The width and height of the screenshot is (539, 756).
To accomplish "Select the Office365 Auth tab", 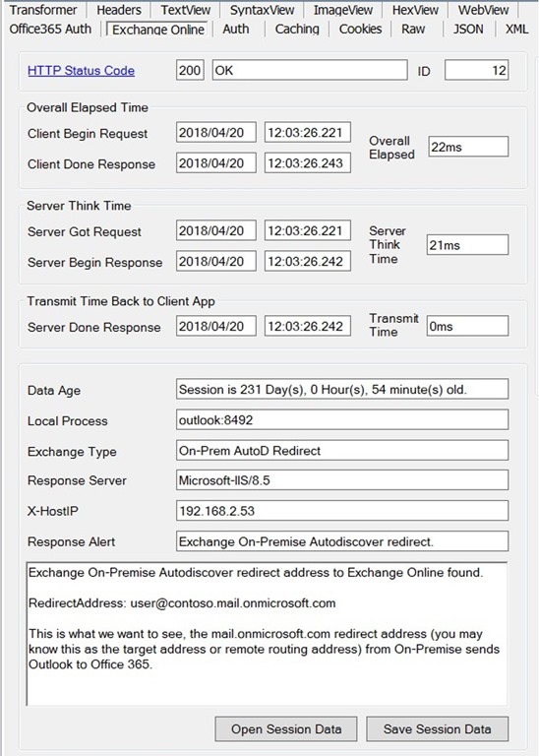I will [50, 29].
